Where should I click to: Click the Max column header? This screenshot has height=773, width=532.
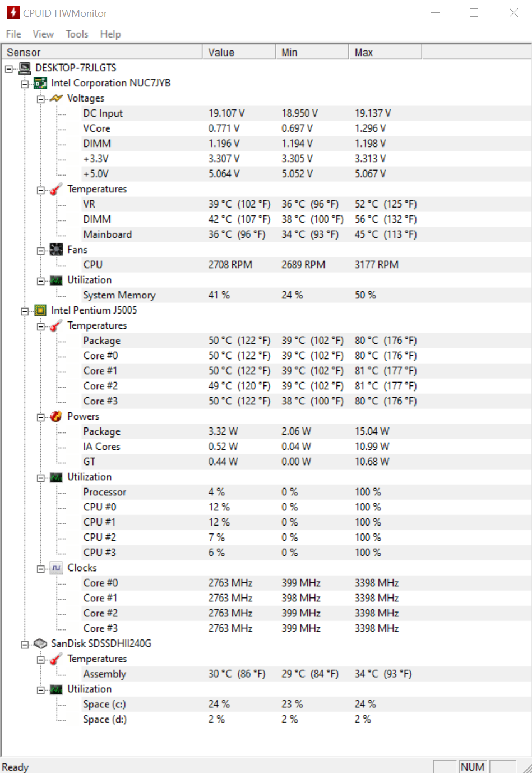pos(385,52)
